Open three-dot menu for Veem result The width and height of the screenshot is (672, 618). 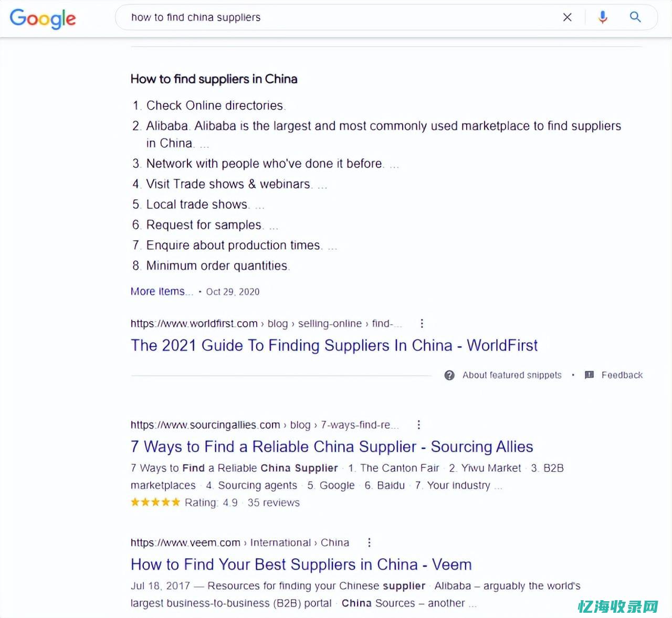point(369,542)
